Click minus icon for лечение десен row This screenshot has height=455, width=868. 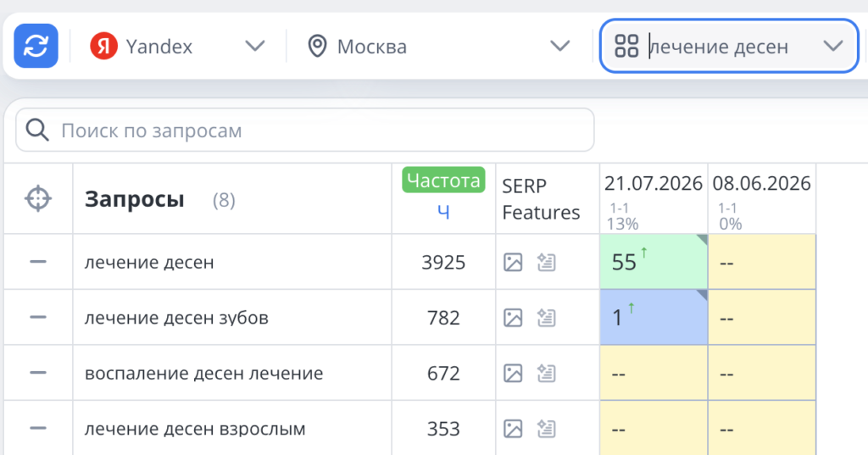coord(38,261)
